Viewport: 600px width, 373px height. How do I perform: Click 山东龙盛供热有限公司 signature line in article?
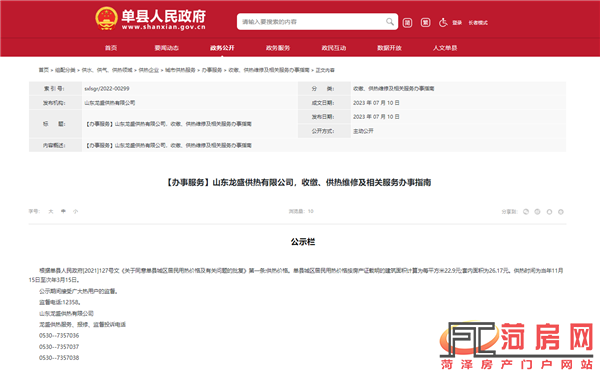pyautogui.click(x=66, y=314)
